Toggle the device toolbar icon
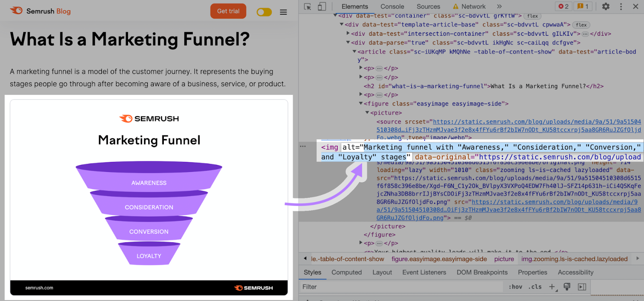The height and width of the screenshot is (301, 644). (x=322, y=6)
